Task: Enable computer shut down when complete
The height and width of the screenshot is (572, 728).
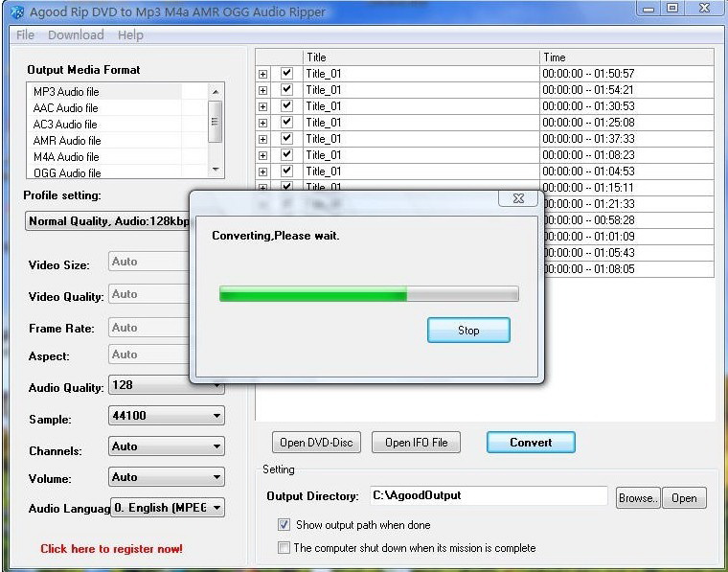Action: click(284, 547)
